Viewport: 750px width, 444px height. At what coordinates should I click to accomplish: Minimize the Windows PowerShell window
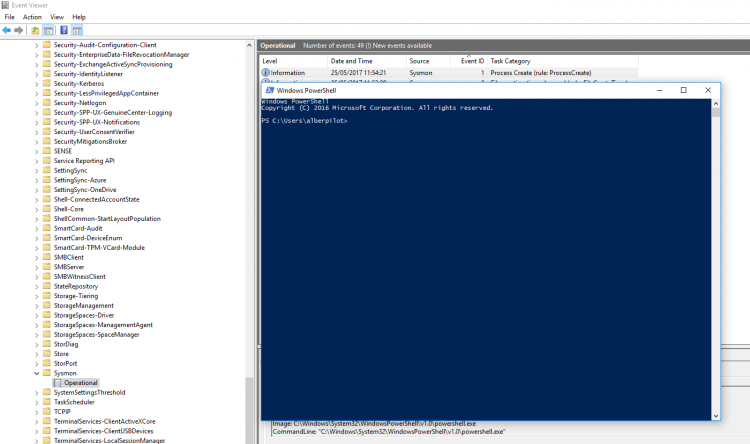coord(659,90)
